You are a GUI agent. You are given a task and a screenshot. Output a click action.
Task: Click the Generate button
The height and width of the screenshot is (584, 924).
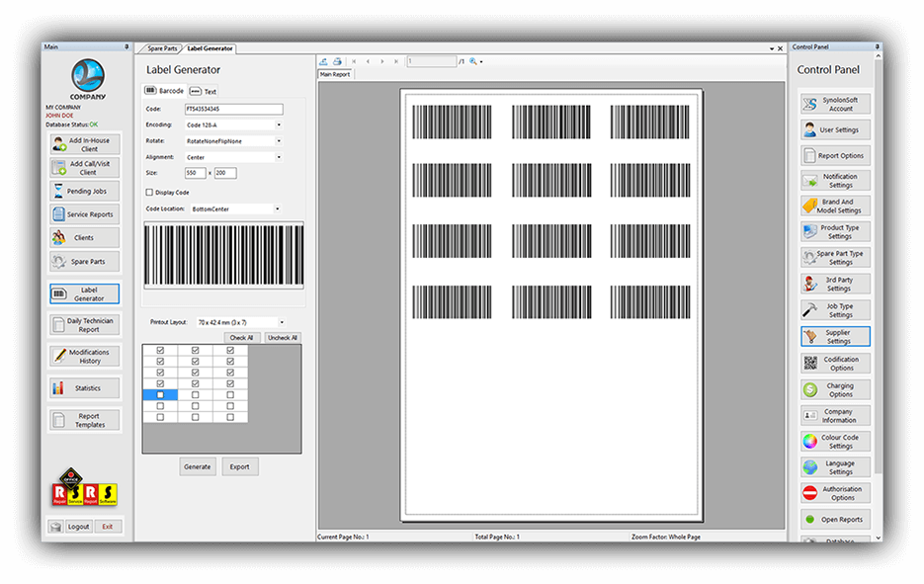pyautogui.click(x=198, y=466)
